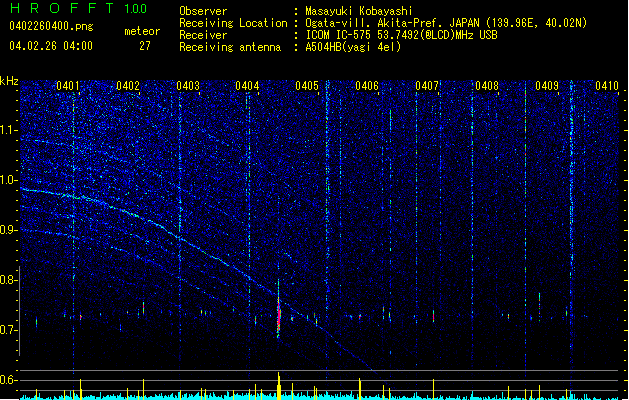This screenshot has height=400, width=629.
Task: Click the 0409 time marker
Action: (547, 86)
